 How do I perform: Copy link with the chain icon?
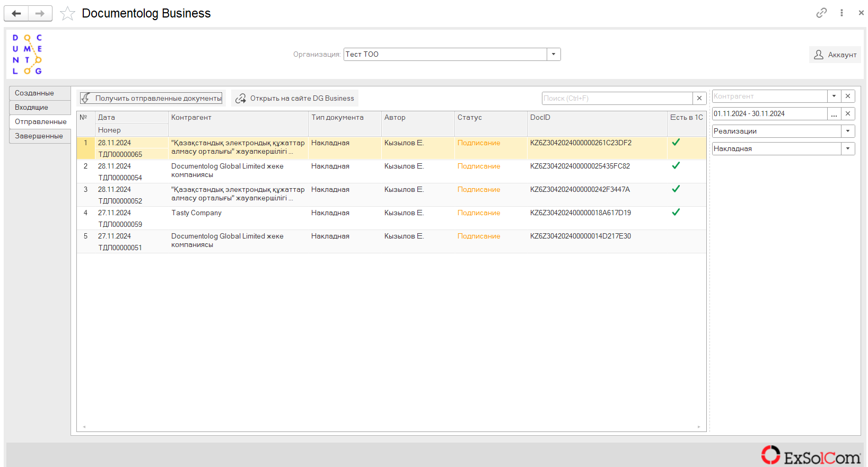tap(821, 13)
